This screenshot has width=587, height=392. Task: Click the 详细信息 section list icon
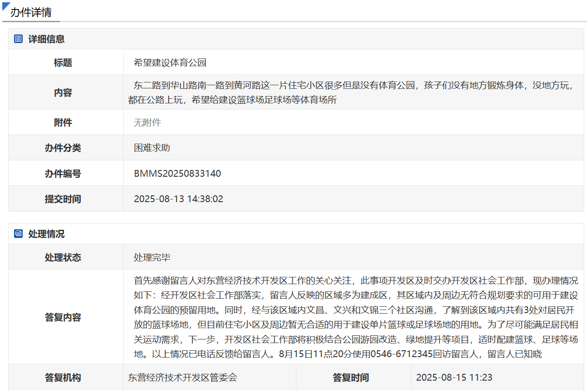[x=19, y=39]
